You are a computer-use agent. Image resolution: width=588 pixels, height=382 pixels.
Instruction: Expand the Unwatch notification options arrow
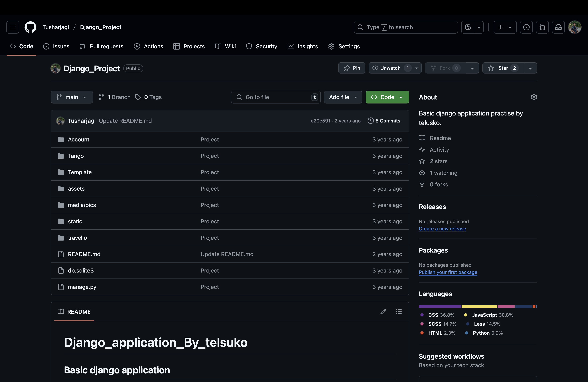tap(417, 68)
